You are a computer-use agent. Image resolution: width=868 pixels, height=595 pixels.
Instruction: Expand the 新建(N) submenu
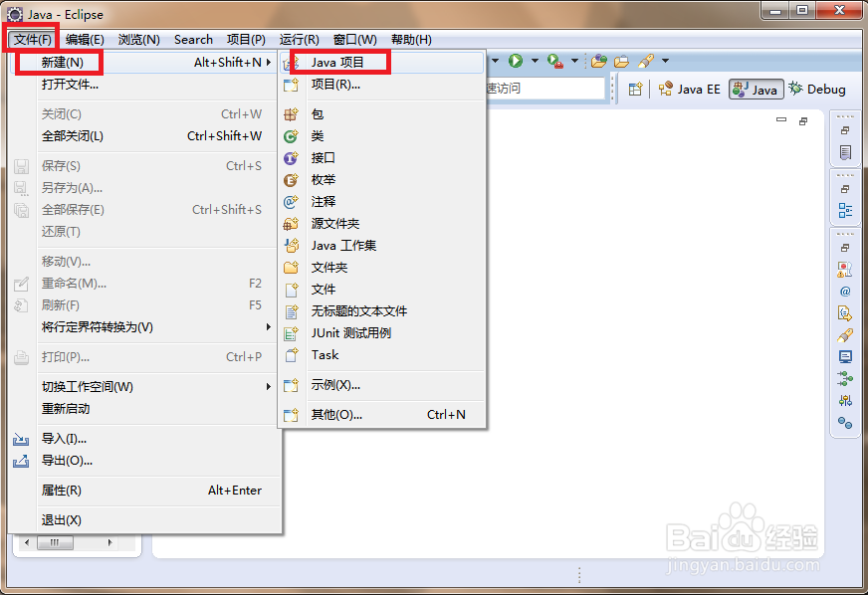[x=143, y=62]
